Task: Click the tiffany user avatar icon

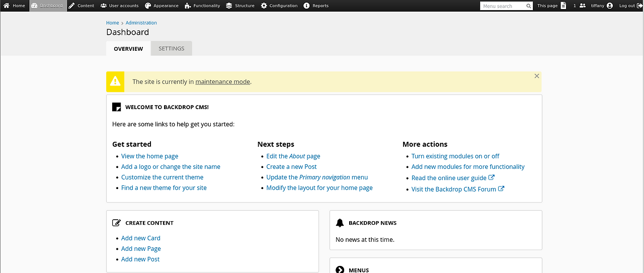Action: pos(610,6)
